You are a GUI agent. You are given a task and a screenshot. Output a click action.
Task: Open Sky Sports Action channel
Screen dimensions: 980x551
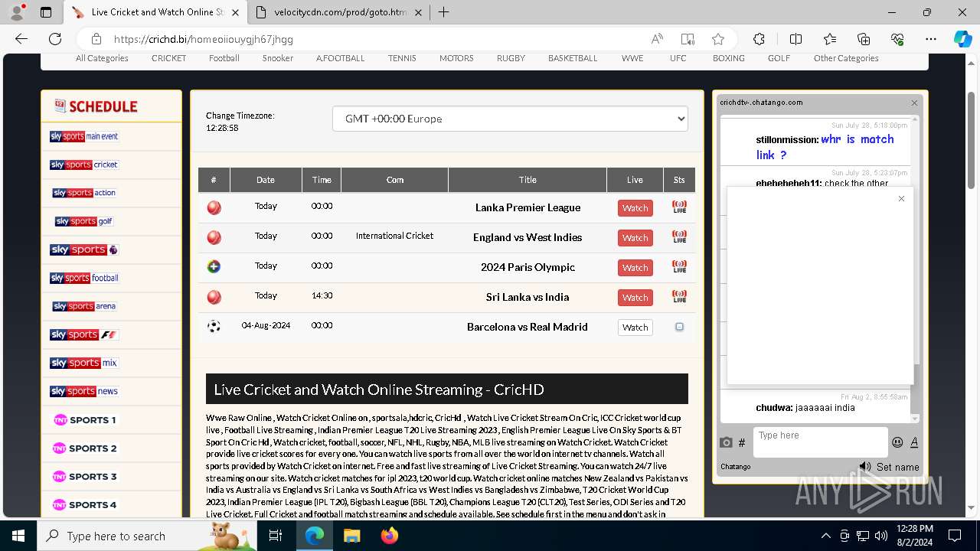coord(84,193)
